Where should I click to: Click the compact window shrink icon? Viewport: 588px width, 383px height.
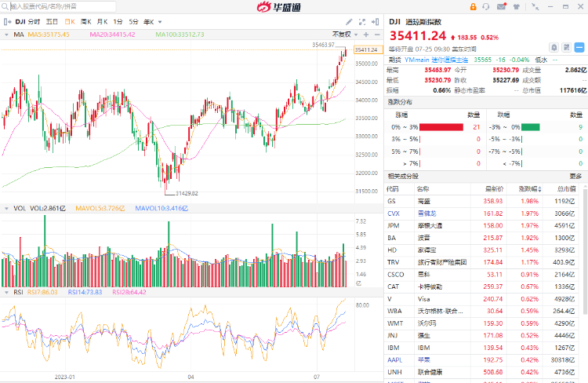535,7
